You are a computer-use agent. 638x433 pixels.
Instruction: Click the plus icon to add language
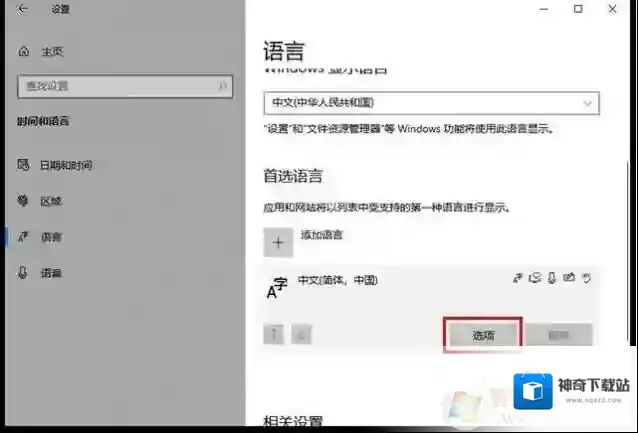[x=278, y=242]
